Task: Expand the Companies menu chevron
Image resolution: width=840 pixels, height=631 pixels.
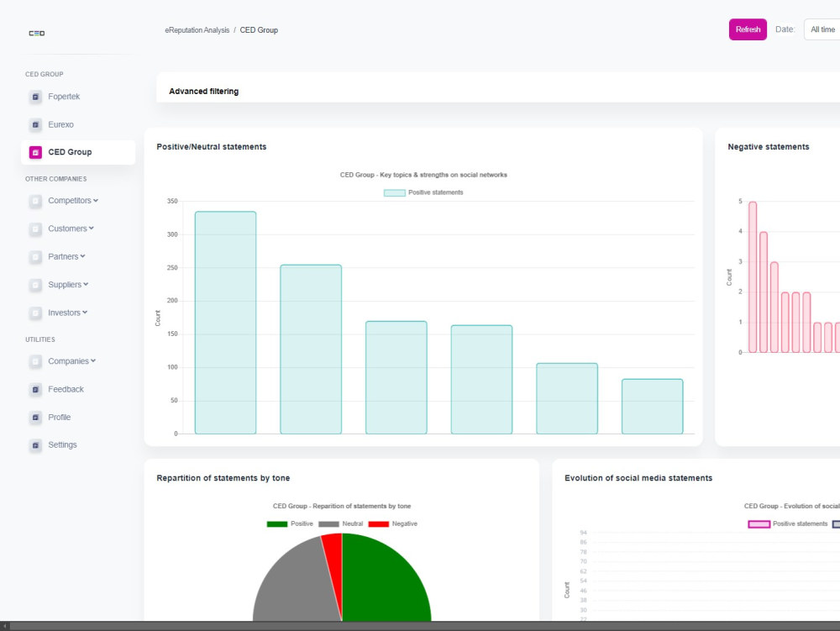Action: tap(94, 360)
